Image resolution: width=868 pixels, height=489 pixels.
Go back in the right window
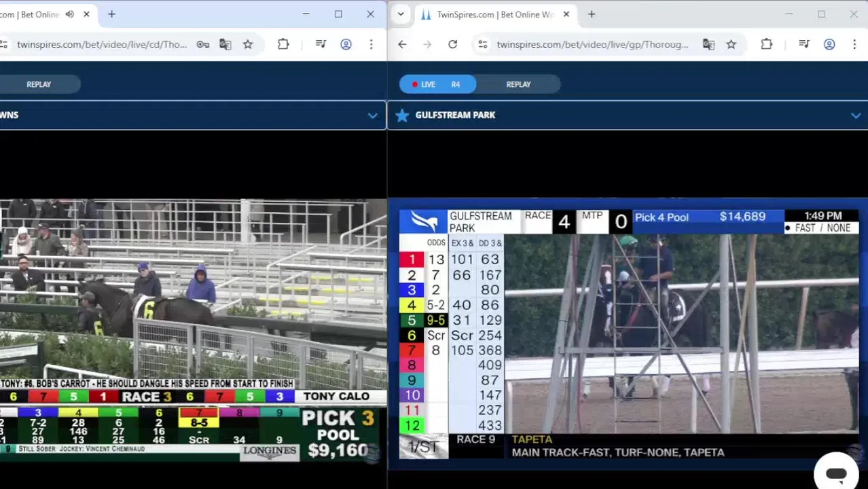(402, 44)
